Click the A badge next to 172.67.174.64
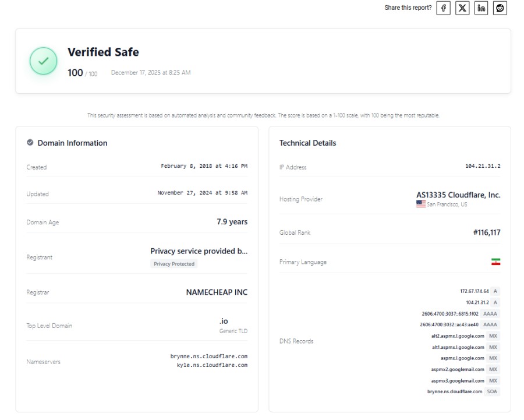Image resolution: width=524 pixels, height=420 pixels. [495, 291]
